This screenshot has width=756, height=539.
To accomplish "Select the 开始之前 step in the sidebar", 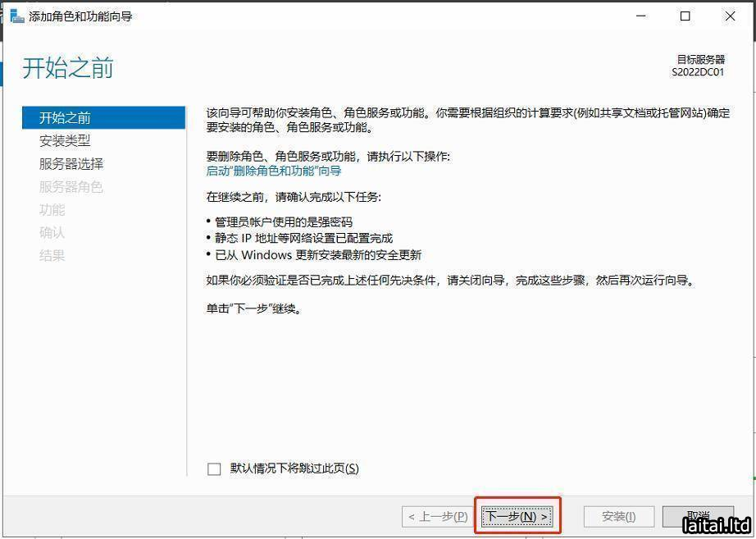I will (x=103, y=118).
